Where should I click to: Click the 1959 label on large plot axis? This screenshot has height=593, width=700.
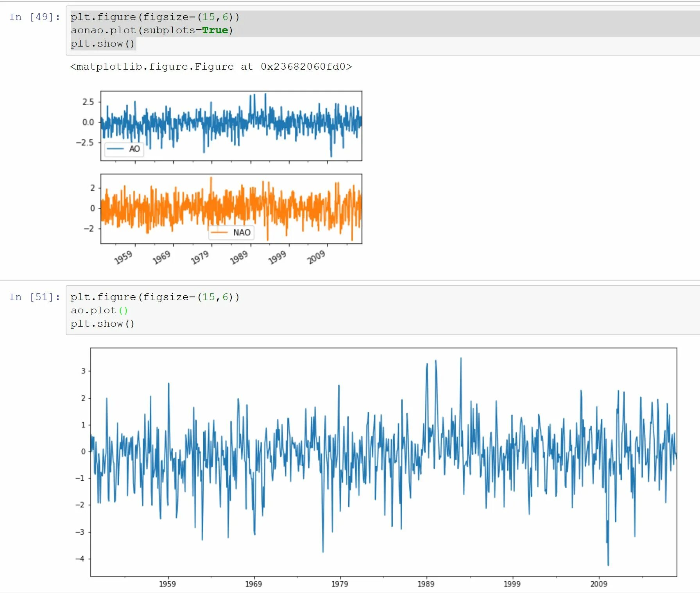point(167,584)
